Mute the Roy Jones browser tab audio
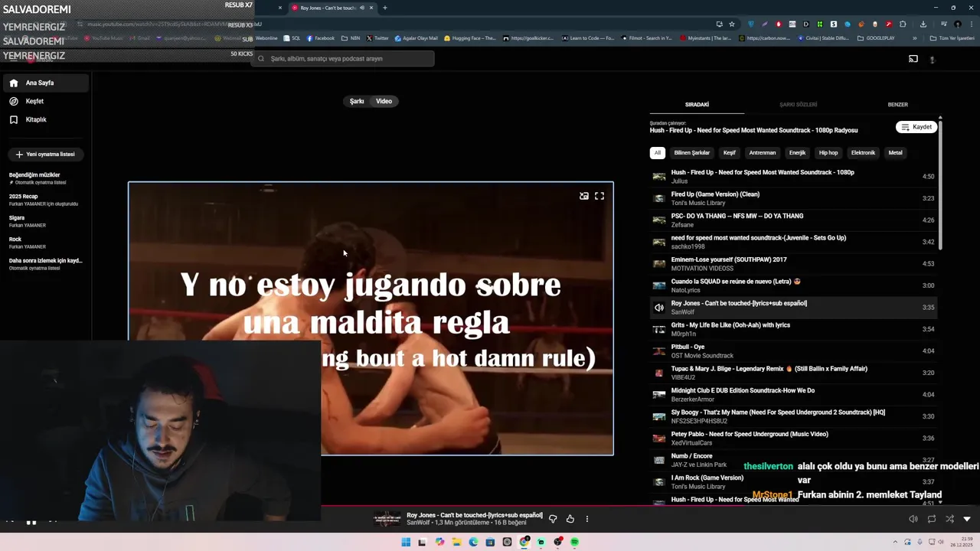The width and height of the screenshot is (980, 551). tap(362, 8)
